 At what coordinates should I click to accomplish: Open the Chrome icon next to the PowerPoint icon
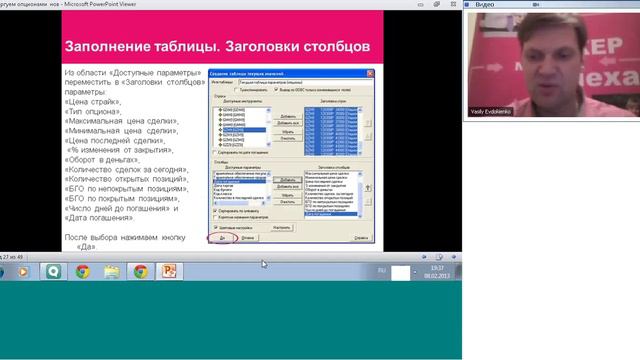pyautogui.click(x=141, y=271)
